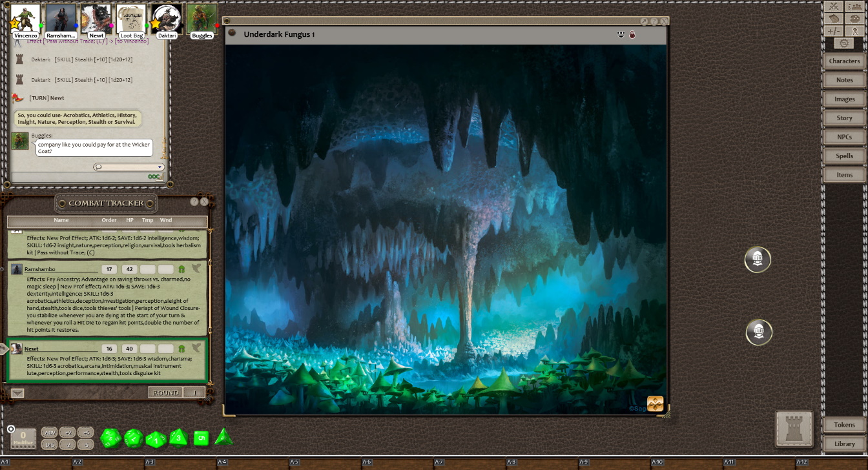Open the Notes sidebar tab
The width and height of the screenshot is (868, 470).
point(844,80)
